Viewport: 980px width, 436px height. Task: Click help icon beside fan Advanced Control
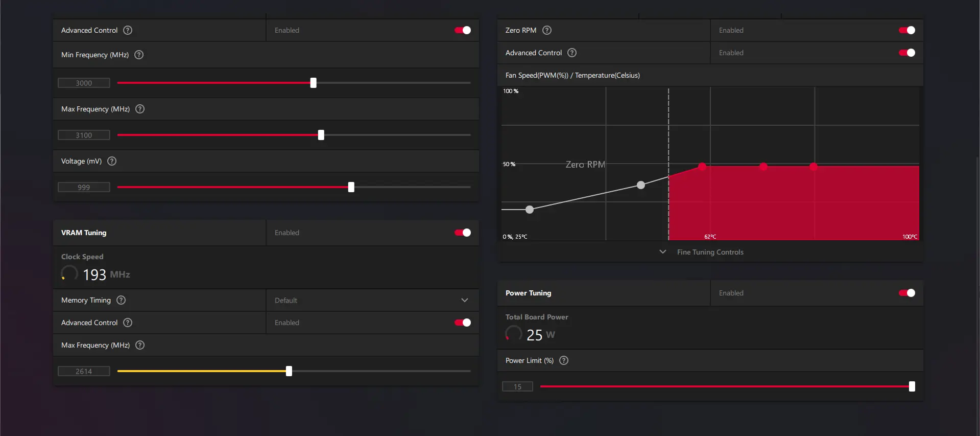[x=572, y=53]
